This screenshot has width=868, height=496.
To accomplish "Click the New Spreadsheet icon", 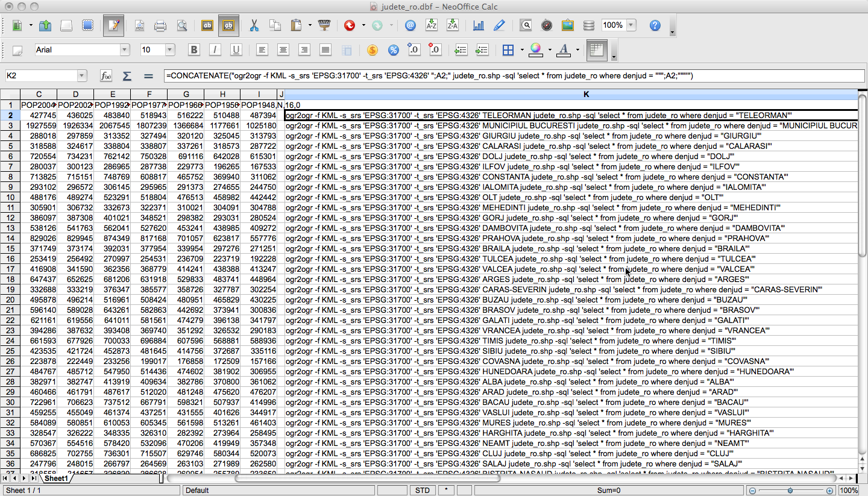I will coord(17,25).
